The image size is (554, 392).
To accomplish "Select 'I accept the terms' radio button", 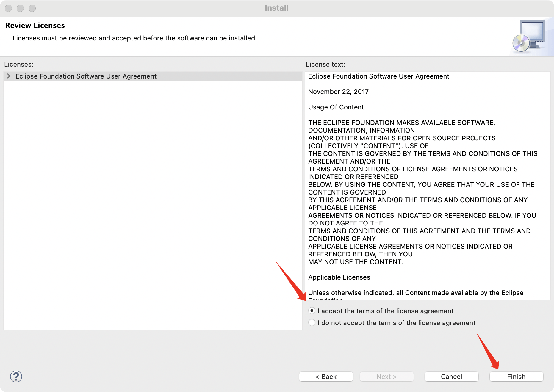I will point(312,311).
